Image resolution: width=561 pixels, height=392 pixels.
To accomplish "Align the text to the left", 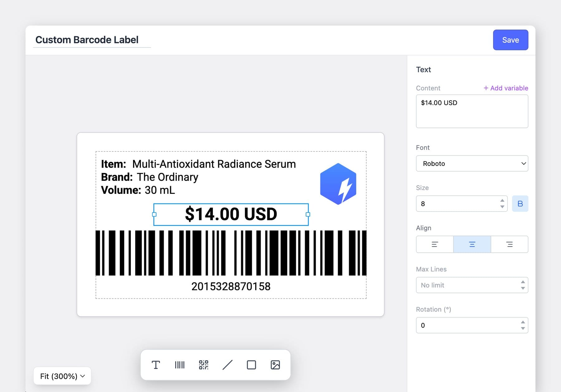I will tap(434, 244).
